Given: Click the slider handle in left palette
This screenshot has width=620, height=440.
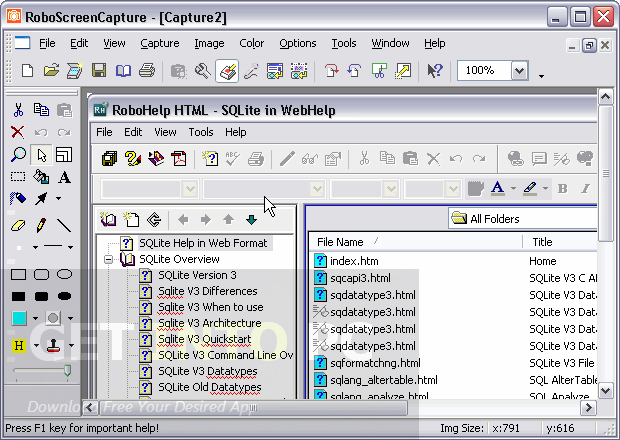Looking at the screenshot, I should pyautogui.click(x=68, y=371).
